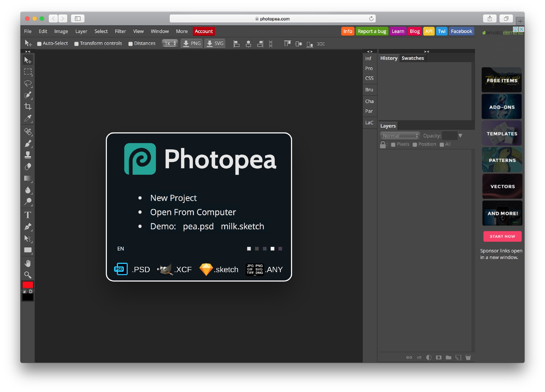Click New Project on the welcome screen
Viewport: 545px width, 392px height.
(x=173, y=198)
